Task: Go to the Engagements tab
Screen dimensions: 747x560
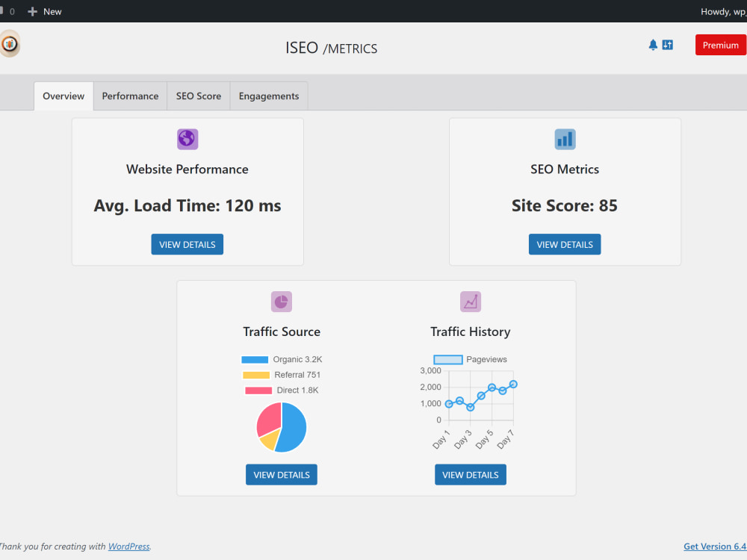Action: click(269, 96)
